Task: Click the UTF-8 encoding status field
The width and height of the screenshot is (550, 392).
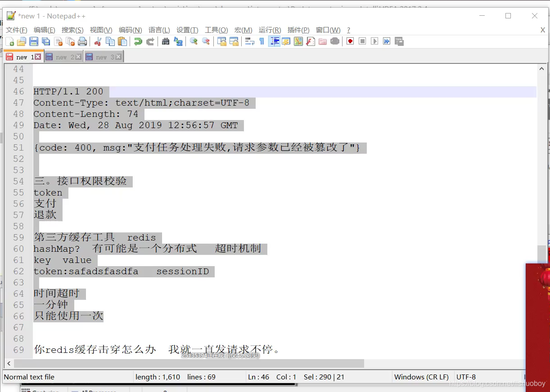Action: [x=466, y=377]
